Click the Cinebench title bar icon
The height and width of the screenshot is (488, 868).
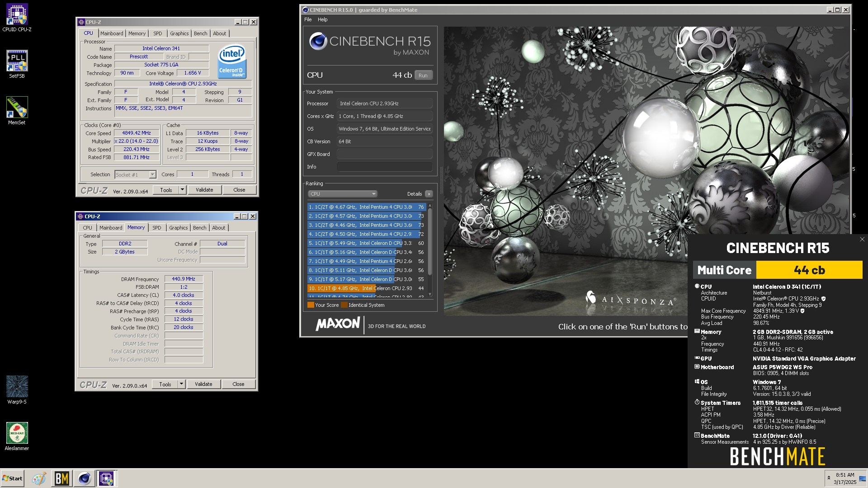pyautogui.click(x=305, y=10)
